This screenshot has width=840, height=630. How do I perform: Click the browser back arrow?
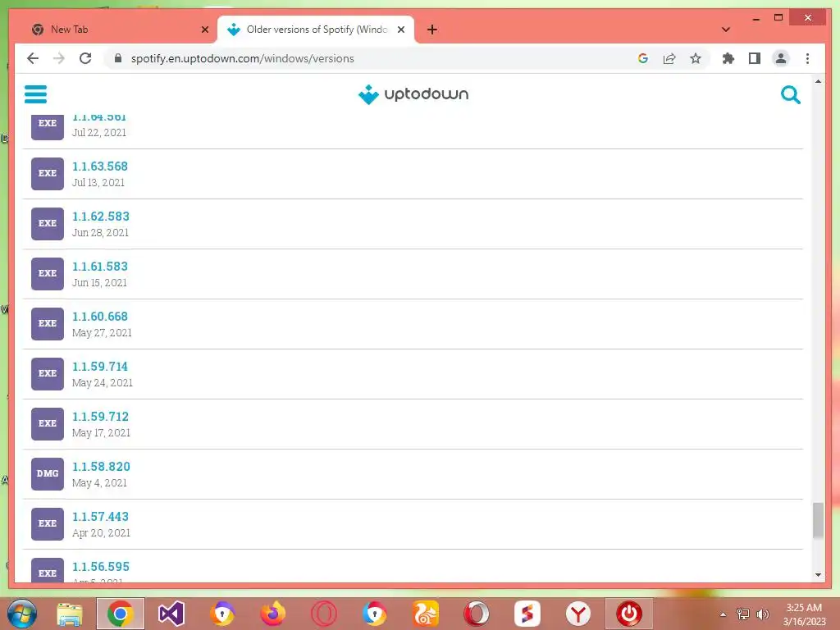tap(33, 58)
